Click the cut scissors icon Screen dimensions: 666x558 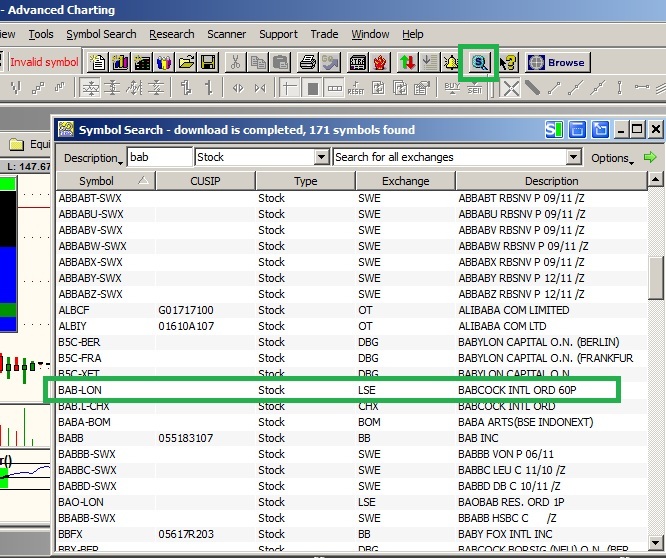[235, 63]
